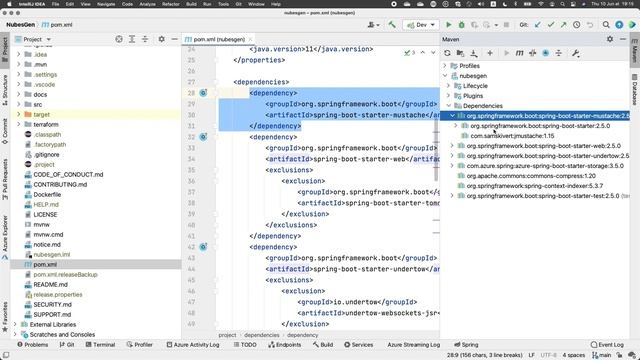Viewport: 640px width, 360px height.
Task: Expand External Libraries node
Action: click(x=15, y=324)
